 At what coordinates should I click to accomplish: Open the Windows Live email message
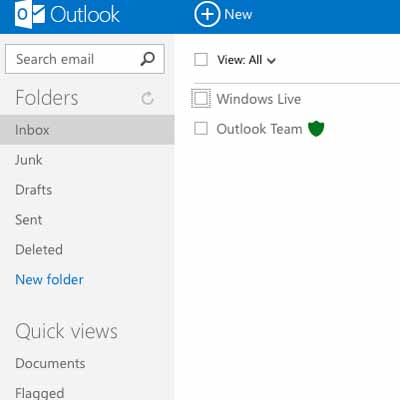[259, 99]
